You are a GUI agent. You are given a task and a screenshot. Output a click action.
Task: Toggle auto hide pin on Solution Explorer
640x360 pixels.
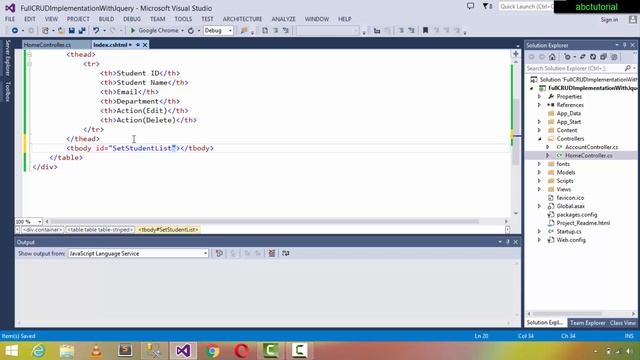pyautogui.click(x=624, y=45)
